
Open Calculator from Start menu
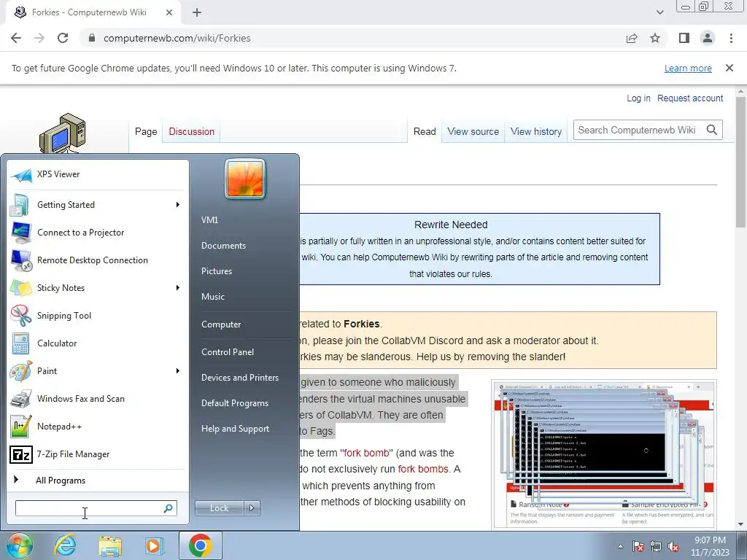point(97,343)
